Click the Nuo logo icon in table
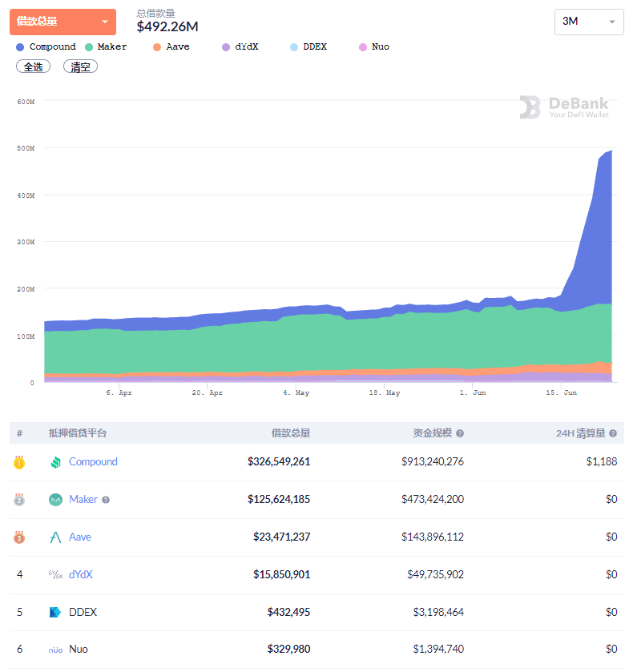 56,650
